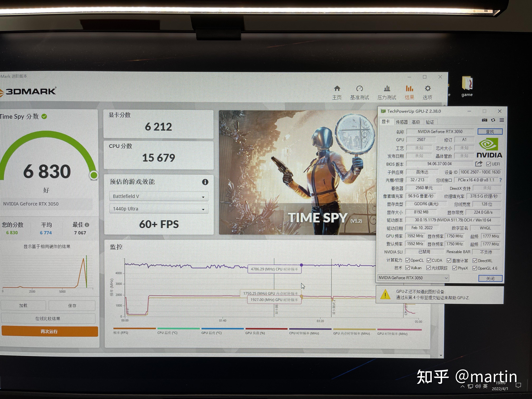Click the BIOS version 94.06.37.00.04 field
This screenshot has width=532, height=399.
[439, 164]
